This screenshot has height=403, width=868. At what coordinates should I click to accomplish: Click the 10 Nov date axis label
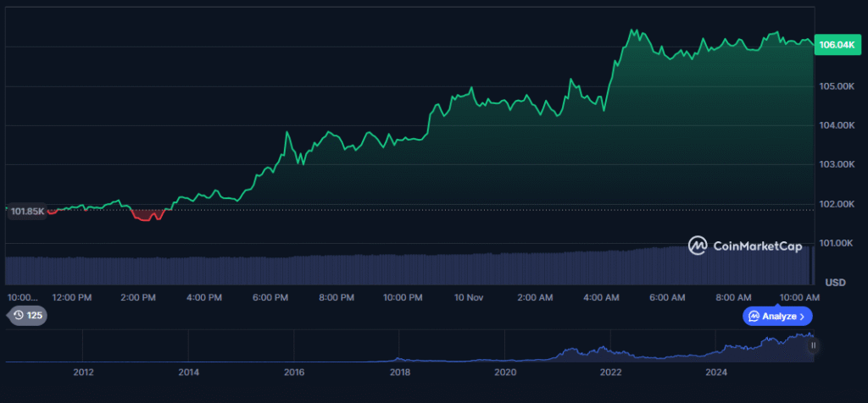468,297
